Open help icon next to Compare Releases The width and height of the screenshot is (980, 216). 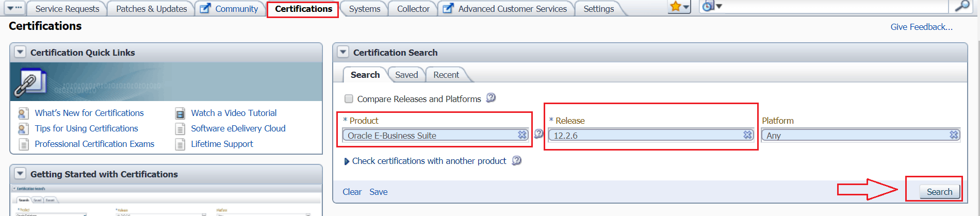coord(491,98)
